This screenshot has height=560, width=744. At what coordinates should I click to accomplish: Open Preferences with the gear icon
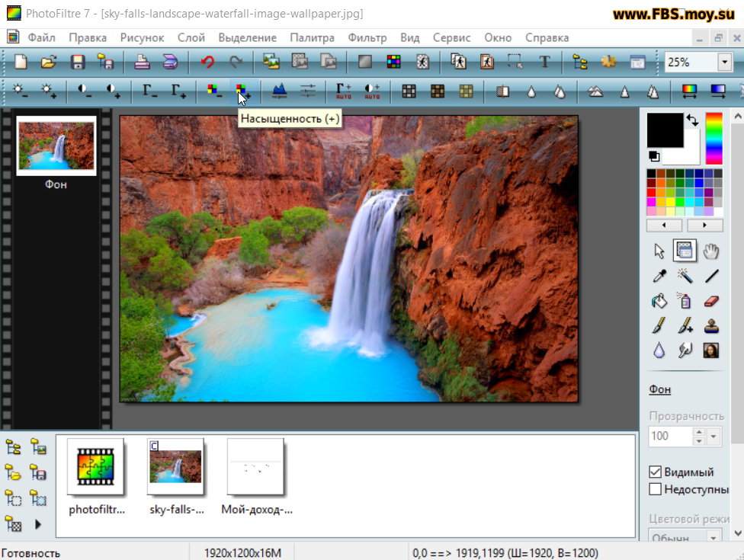point(608,62)
